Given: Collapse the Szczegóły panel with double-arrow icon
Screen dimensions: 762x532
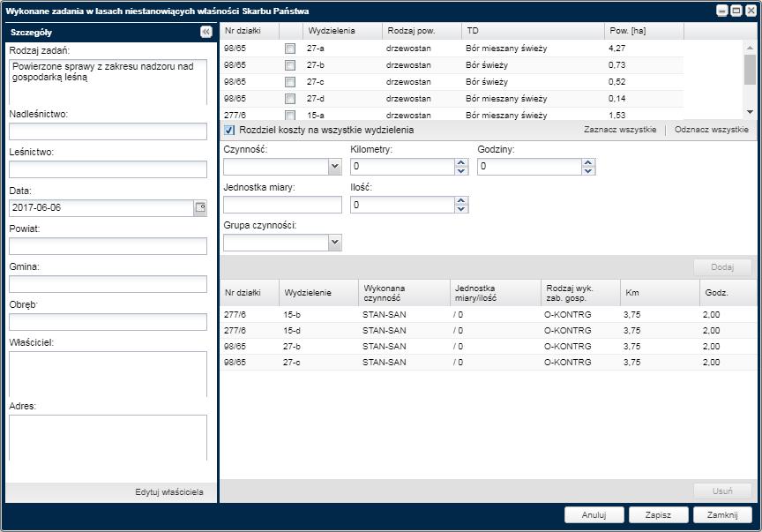Looking at the screenshot, I should [x=206, y=32].
